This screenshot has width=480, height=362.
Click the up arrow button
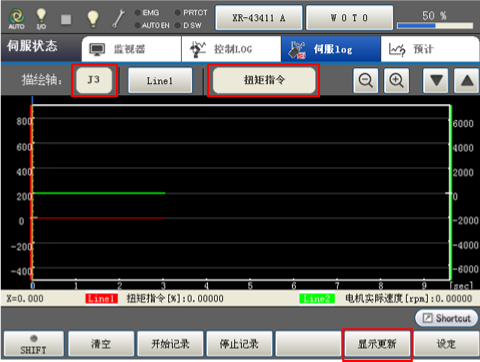tap(467, 80)
